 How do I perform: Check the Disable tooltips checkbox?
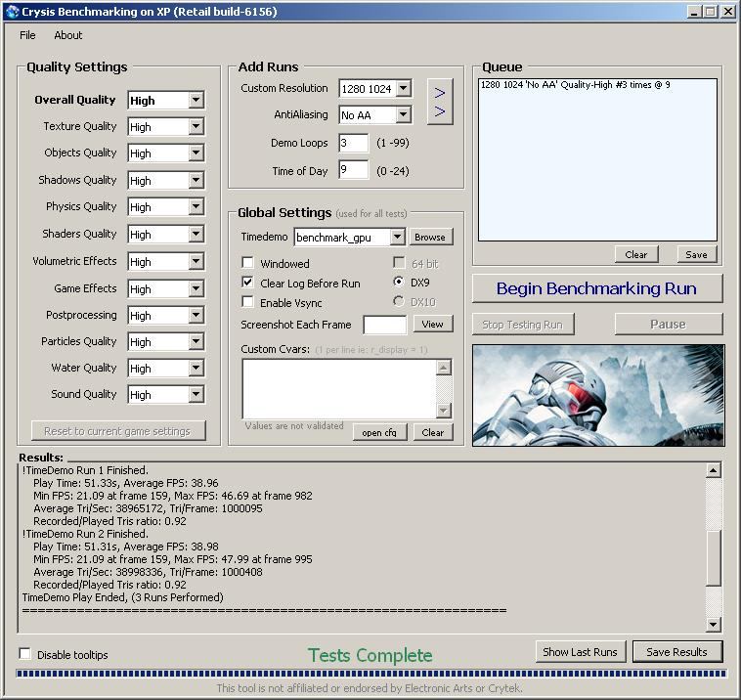click(25, 654)
